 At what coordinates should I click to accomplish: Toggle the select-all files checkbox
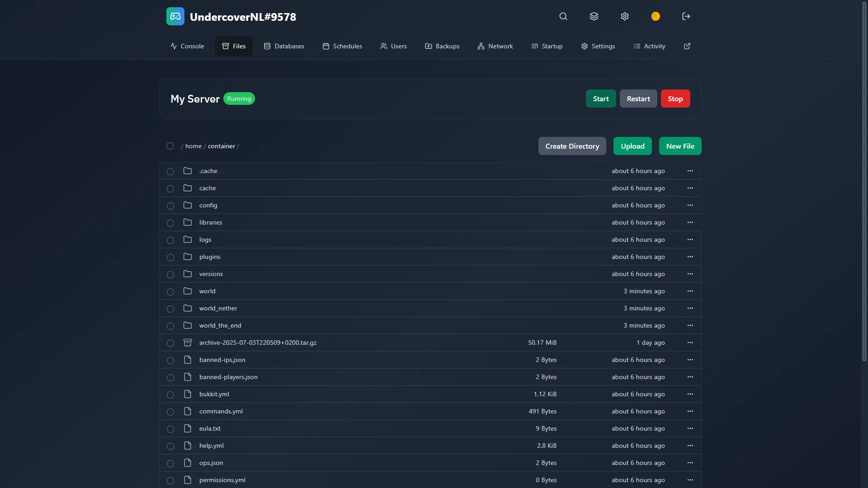coord(170,146)
